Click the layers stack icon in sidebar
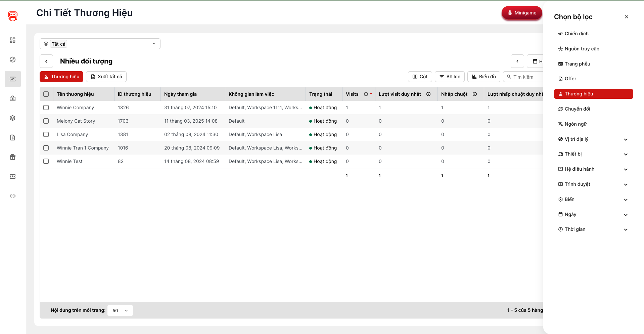 (x=13, y=118)
